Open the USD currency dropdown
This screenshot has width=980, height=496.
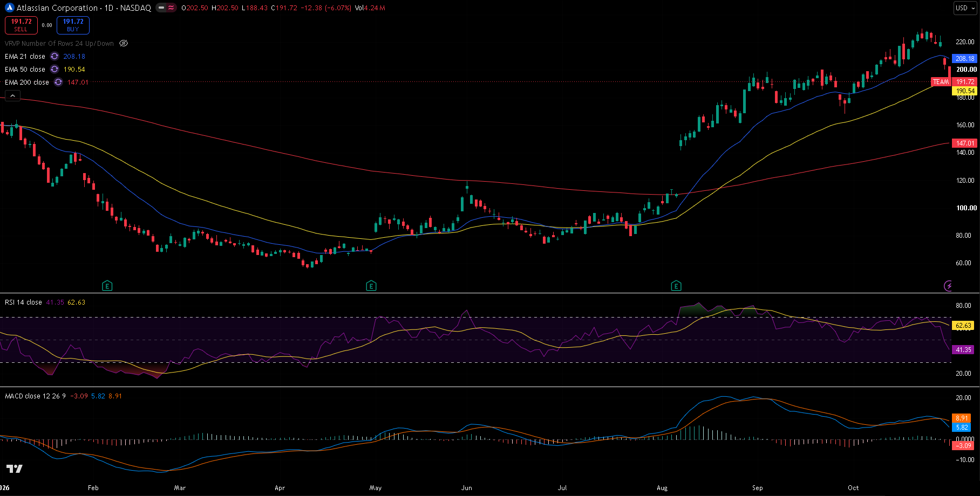point(965,8)
